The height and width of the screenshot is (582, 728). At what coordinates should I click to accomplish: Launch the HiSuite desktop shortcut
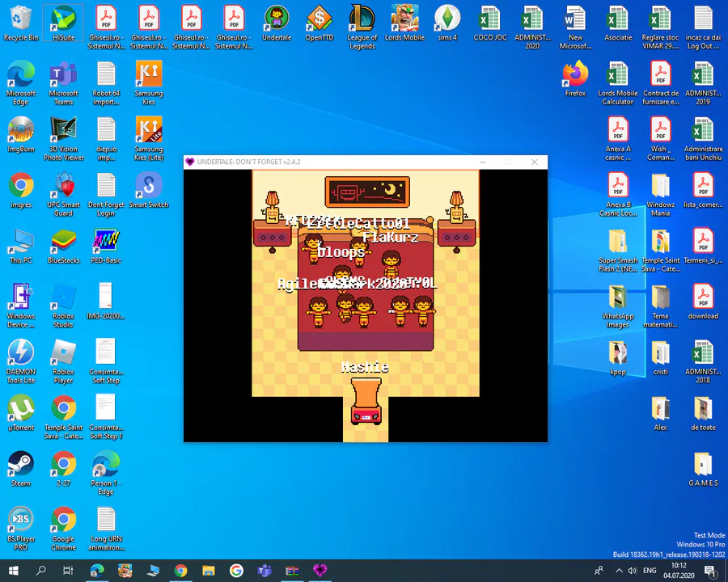tap(63, 23)
